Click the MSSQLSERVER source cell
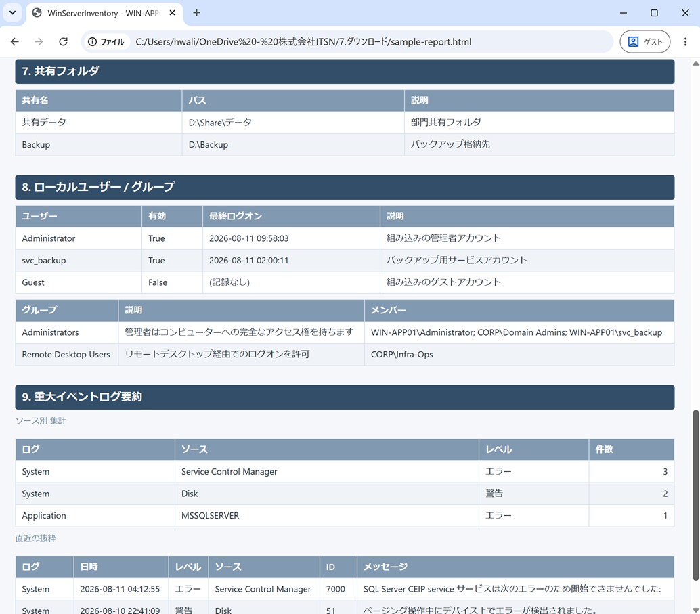The image size is (700, 614). tap(327, 516)
